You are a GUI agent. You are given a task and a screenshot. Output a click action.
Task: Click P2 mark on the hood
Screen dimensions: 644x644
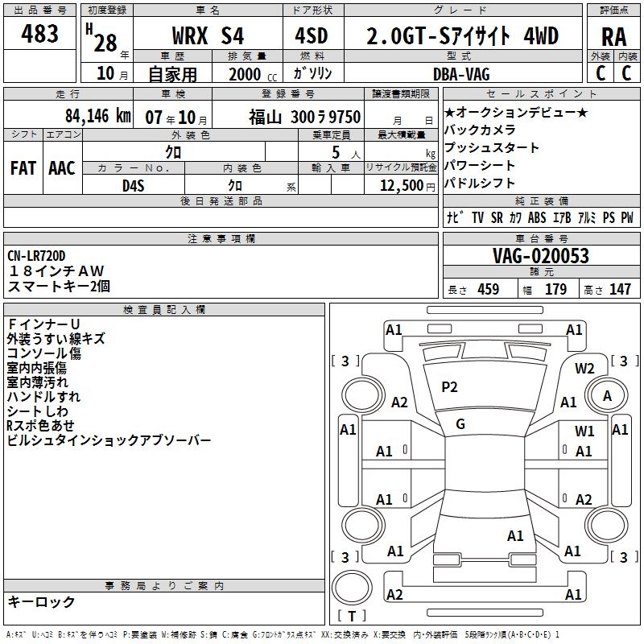point(449,387)
